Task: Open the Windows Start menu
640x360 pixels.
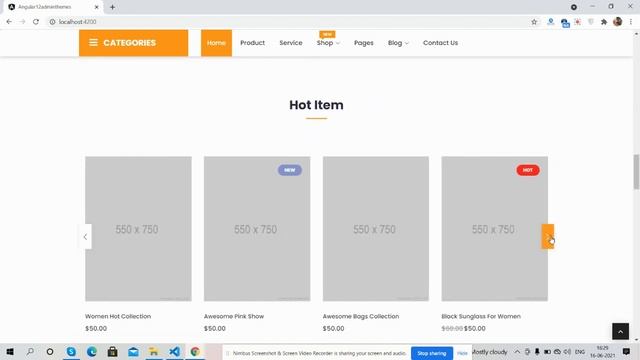Action: (x=10, y=351)
